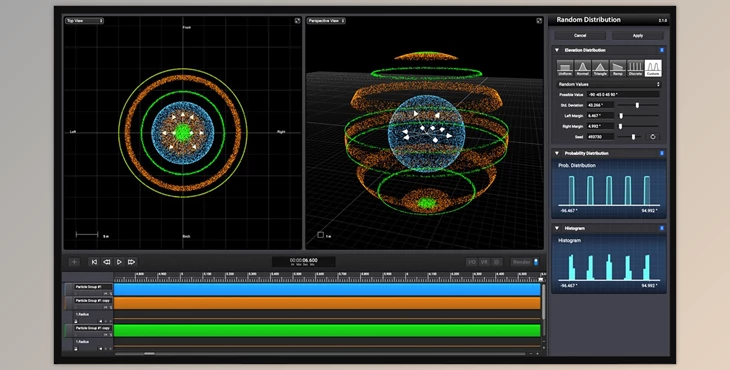Click the Std. Deviation value field
This screenshot has height=370, width=730.
click(601, 105)
